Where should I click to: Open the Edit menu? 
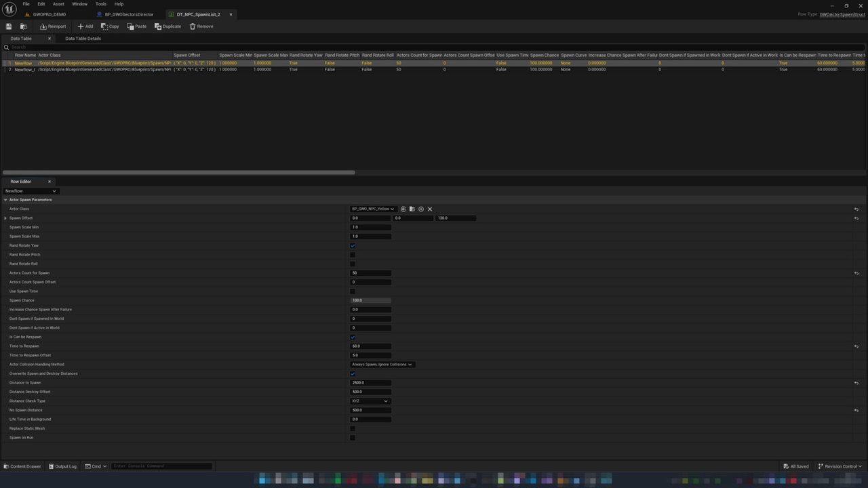pos(41,4)
